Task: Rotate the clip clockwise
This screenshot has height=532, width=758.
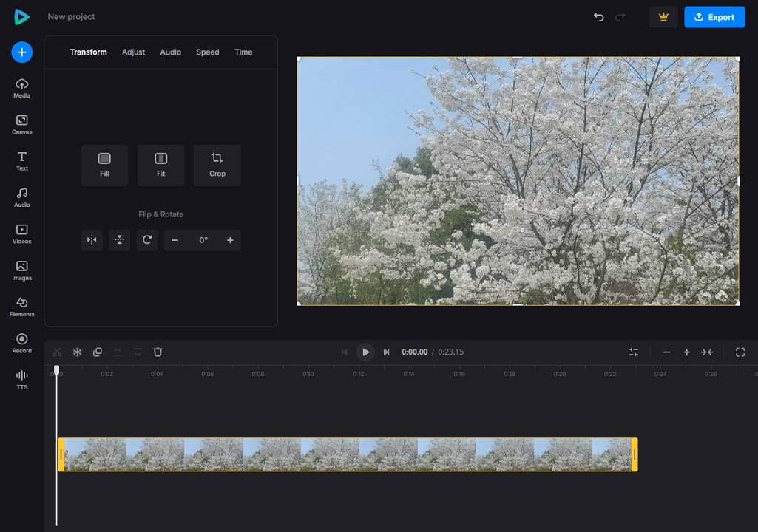Action: coord(147,240)
